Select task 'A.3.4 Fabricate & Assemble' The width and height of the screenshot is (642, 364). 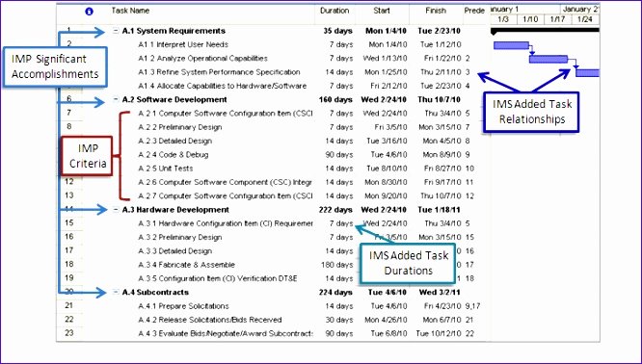[x=186, y=265]
